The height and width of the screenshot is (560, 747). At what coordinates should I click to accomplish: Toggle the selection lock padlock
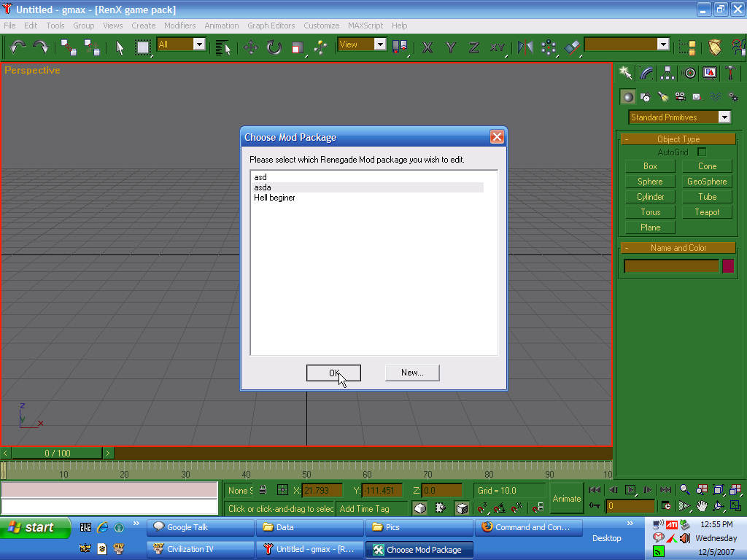click(x=263, y=490)
